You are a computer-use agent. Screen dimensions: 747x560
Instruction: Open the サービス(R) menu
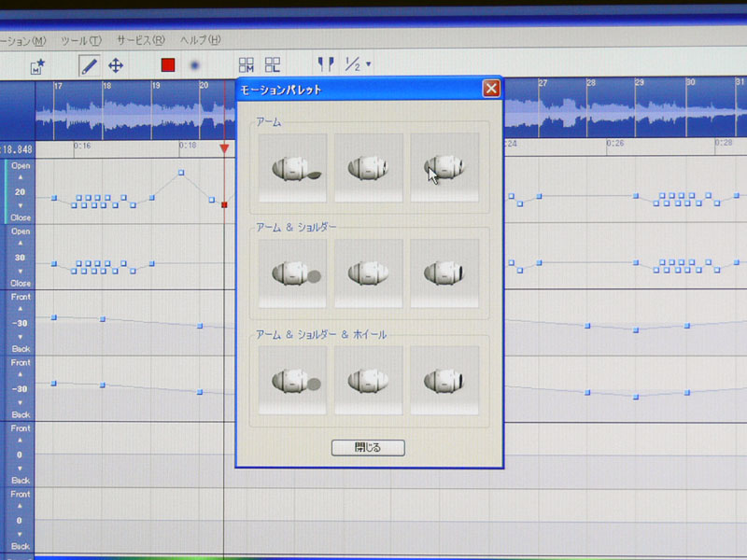click(x=141, y=41)
